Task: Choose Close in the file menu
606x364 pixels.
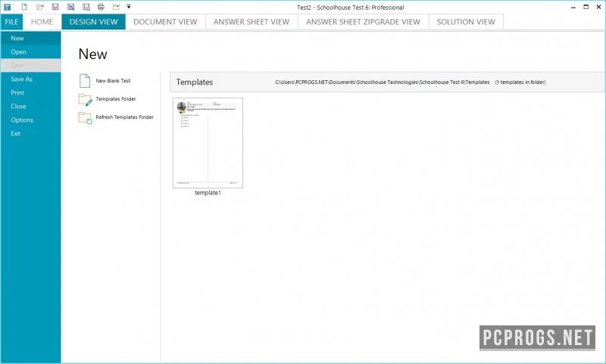Action: (x=30, y=106)
